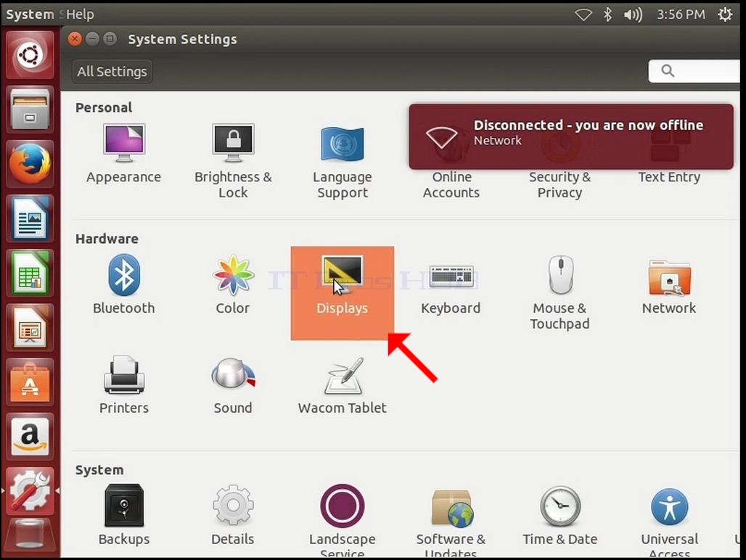Launch Firefox from the launcher
The width and height of the screenshot is (746, 560).
coord(30,164)
